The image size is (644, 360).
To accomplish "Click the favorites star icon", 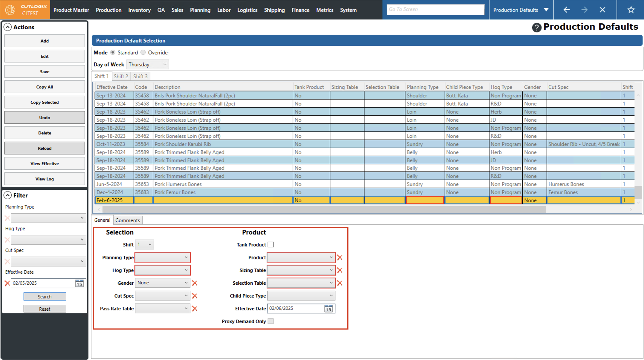I will [631, 10].
